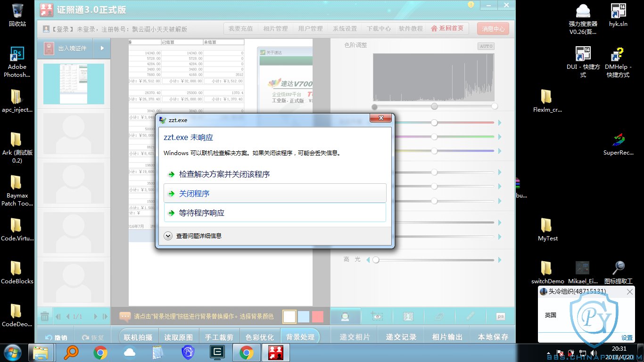Select the eraser tool icon
Viewport: 644px width, 362px height.
[x=438, y=317]
